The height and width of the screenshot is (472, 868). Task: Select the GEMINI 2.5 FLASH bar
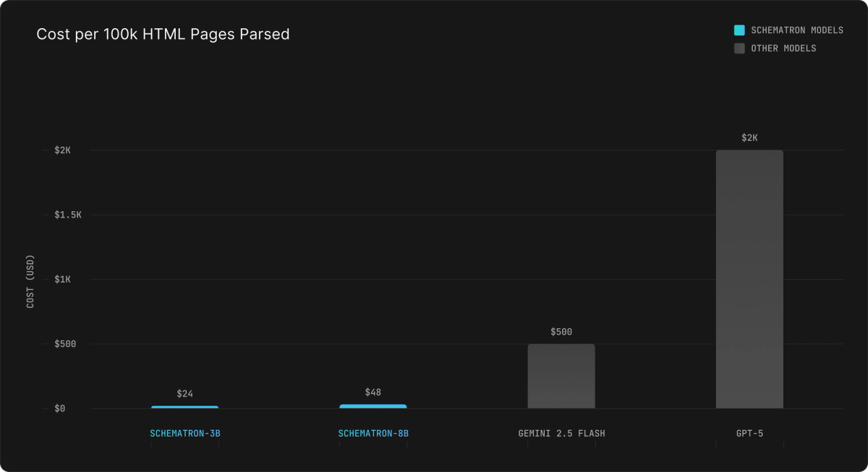click(562, 376)
